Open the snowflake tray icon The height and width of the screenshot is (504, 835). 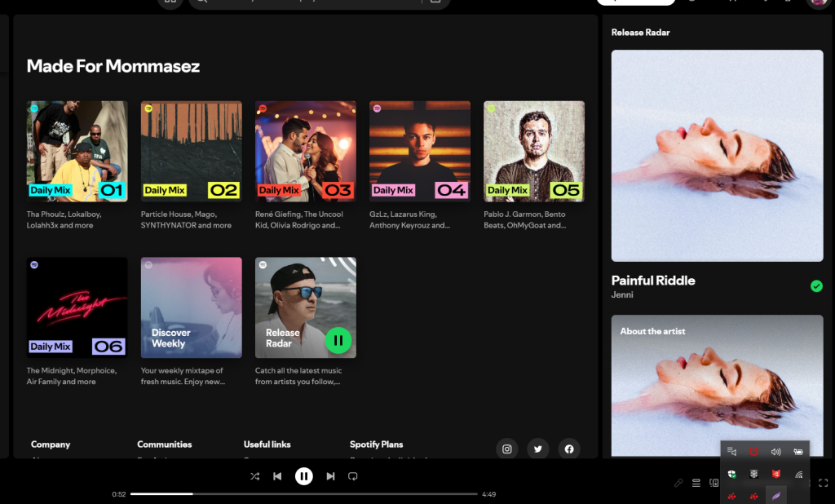click(x=753, y=474)
